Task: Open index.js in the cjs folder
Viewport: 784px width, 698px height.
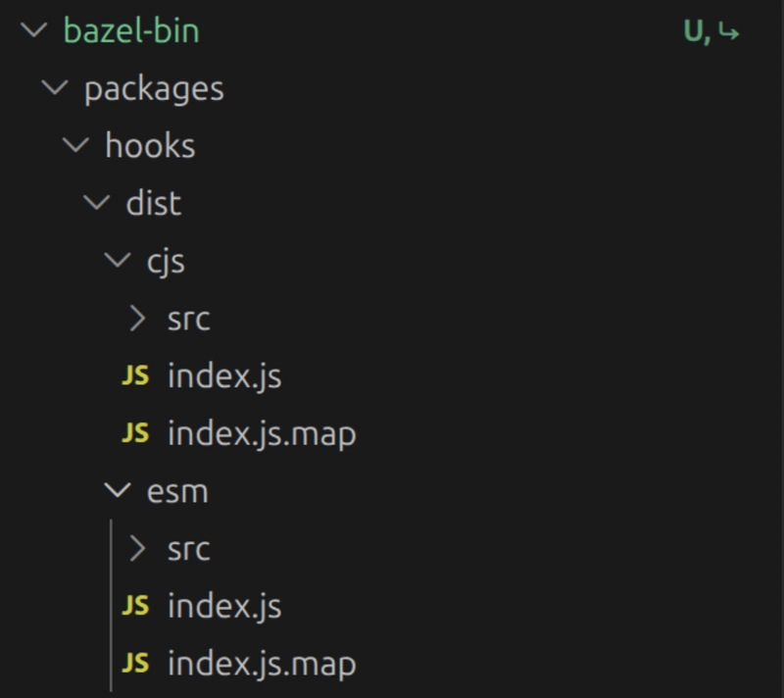Action: coord(224,376)
